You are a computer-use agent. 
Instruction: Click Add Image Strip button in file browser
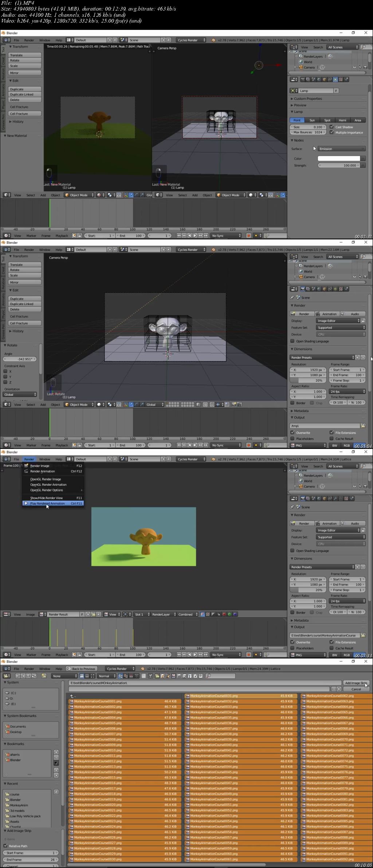(356, 683)
